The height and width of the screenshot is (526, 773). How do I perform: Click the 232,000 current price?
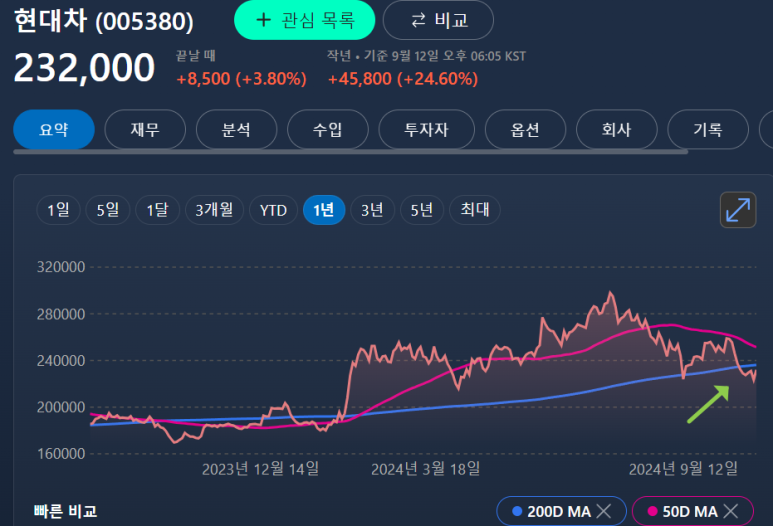(84, 68)
